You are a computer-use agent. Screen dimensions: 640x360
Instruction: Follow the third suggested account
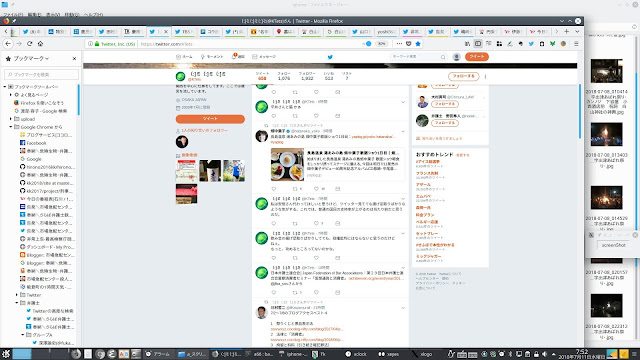coord(444,123)
